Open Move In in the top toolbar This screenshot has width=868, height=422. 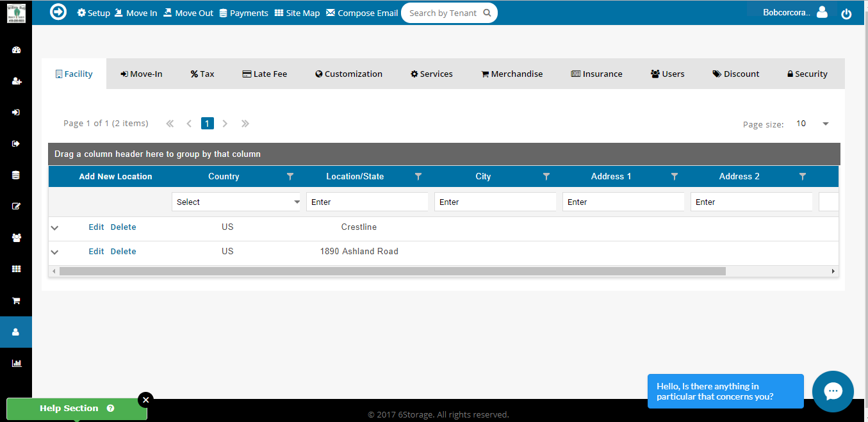136,13
